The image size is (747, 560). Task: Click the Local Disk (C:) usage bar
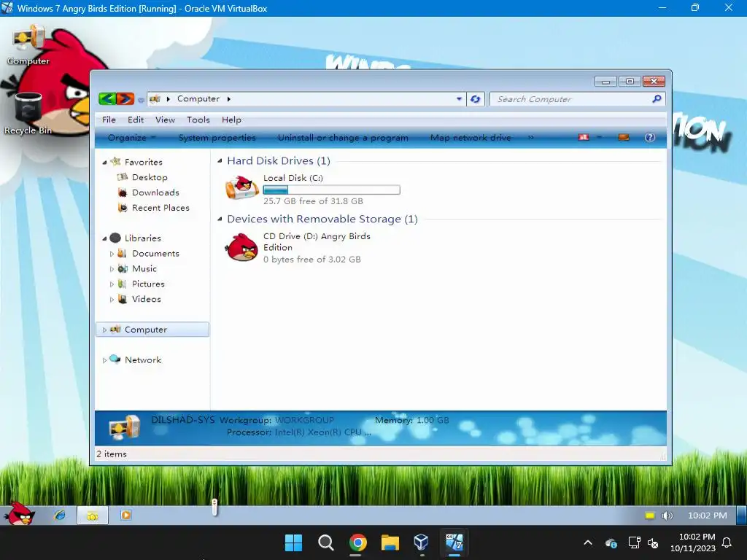tap(332, 190)
